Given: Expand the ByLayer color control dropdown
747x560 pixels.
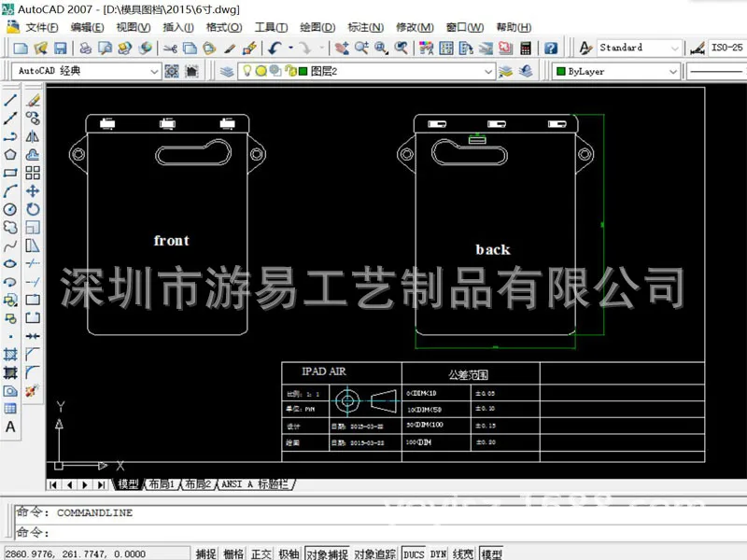Looking at the screenshot, I should (672, 72).
